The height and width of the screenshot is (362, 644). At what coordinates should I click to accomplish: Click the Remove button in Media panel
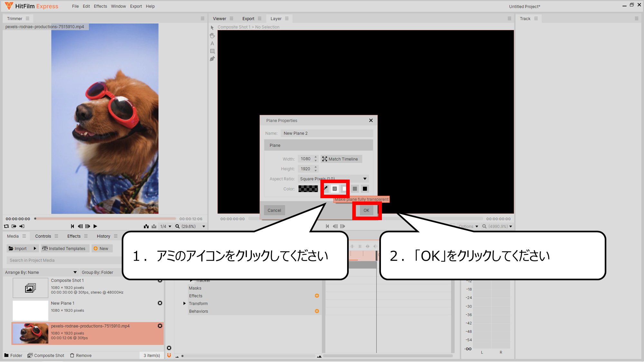point(81,355)
